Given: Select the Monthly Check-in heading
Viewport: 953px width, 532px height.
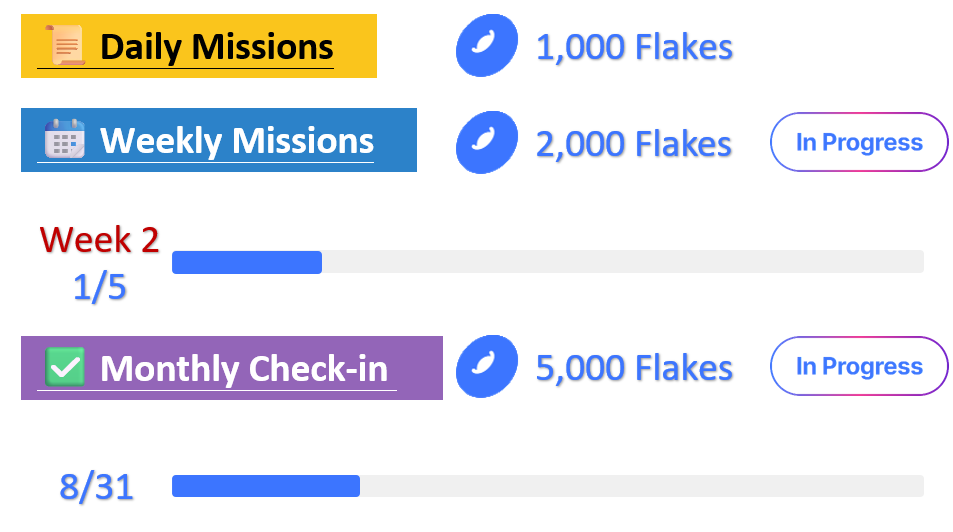Looking at the screenshot, I should tap(244, 368).
